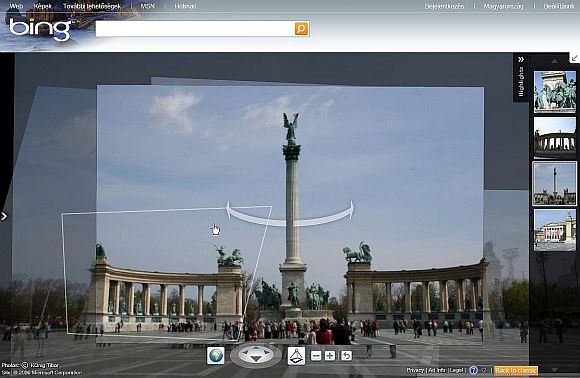The width and height of the screenshot is (580, 378).
Task: Expand the left panel with the chevron arrow
Action: tap(4, 216)
